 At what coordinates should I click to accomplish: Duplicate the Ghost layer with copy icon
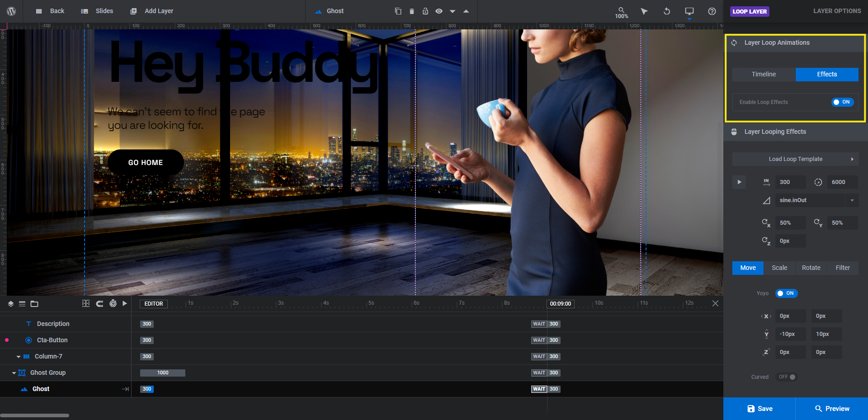click(x=398, y=11)
